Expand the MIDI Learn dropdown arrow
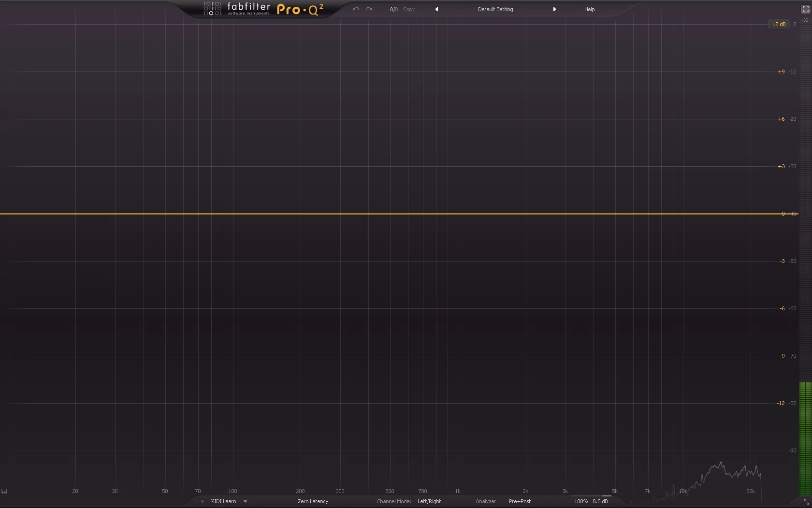This screenshot has height=508, width=812. 246,501
